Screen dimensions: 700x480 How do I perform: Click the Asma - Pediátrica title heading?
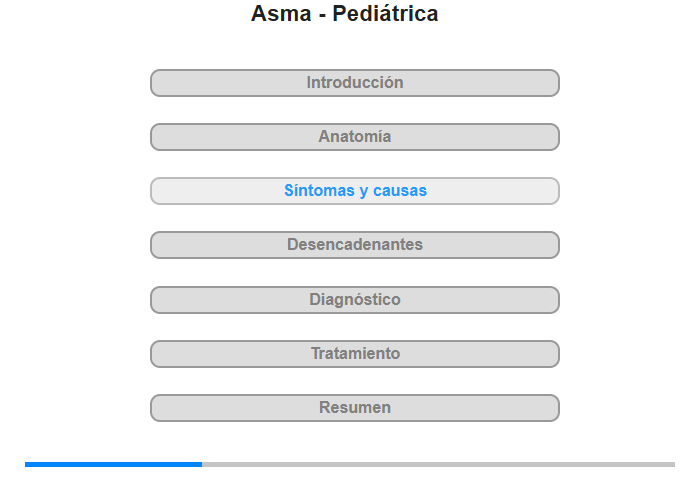[x=344, y=13]
